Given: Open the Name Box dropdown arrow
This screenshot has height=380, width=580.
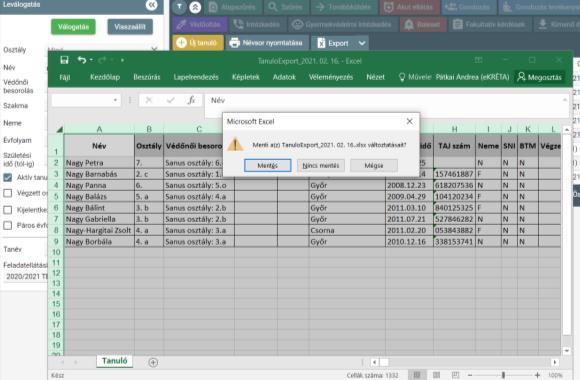Looking at the screenshot, I should point(115,100).
